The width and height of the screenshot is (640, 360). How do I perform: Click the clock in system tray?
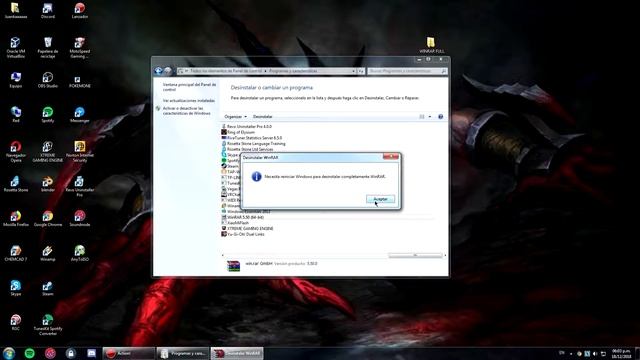pyautogui.click(x=621, y=353)
